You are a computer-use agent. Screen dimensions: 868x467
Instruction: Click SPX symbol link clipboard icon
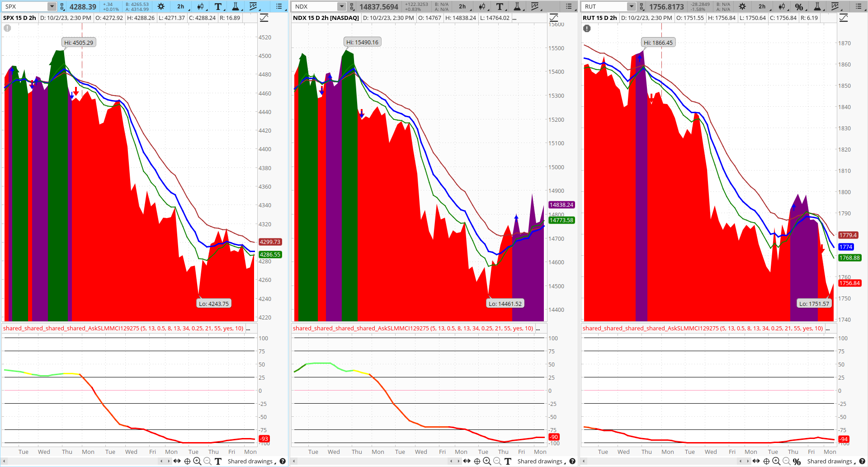(62, 7)
